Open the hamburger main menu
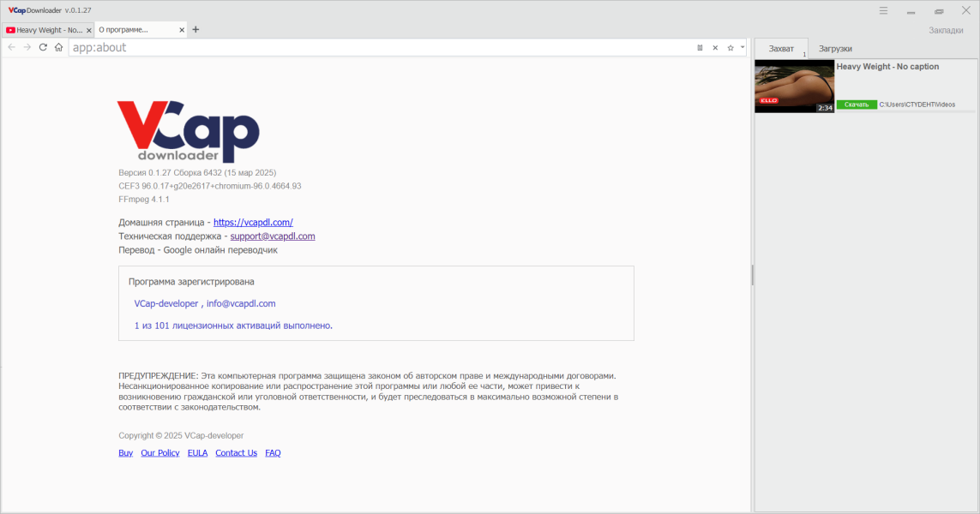This screenshot has width=980, height=514. pos(883,10)
